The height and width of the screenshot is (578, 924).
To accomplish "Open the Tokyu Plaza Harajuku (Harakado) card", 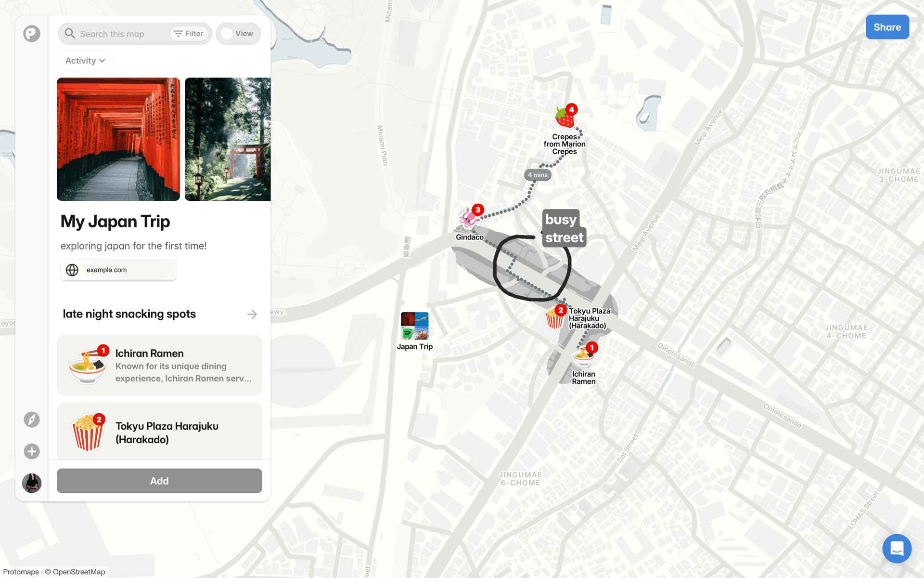I will [x=159, y=431].
